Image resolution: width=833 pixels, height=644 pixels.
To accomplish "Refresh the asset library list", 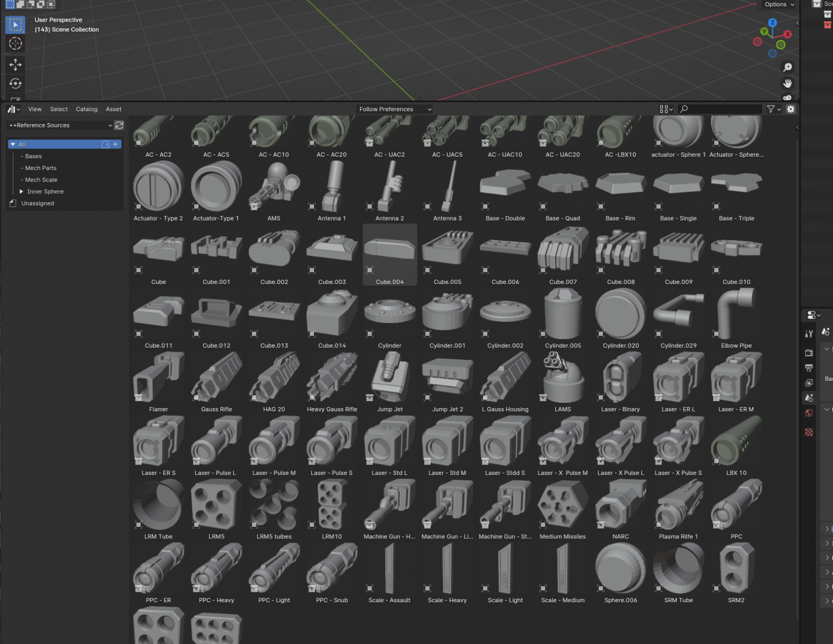I will 119,125.
